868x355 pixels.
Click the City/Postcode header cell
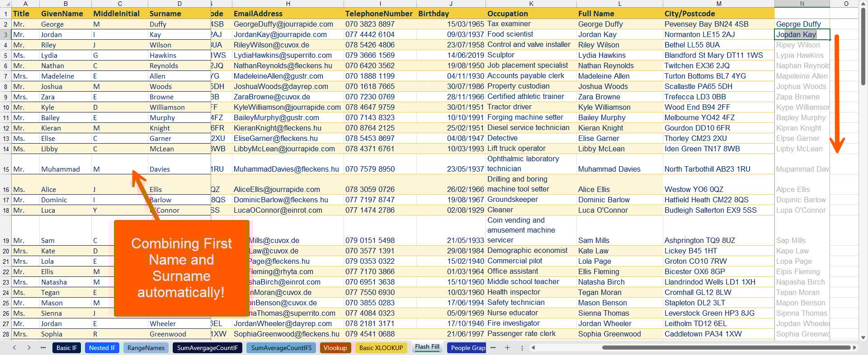pyautogui.click(x=719, y=14)
